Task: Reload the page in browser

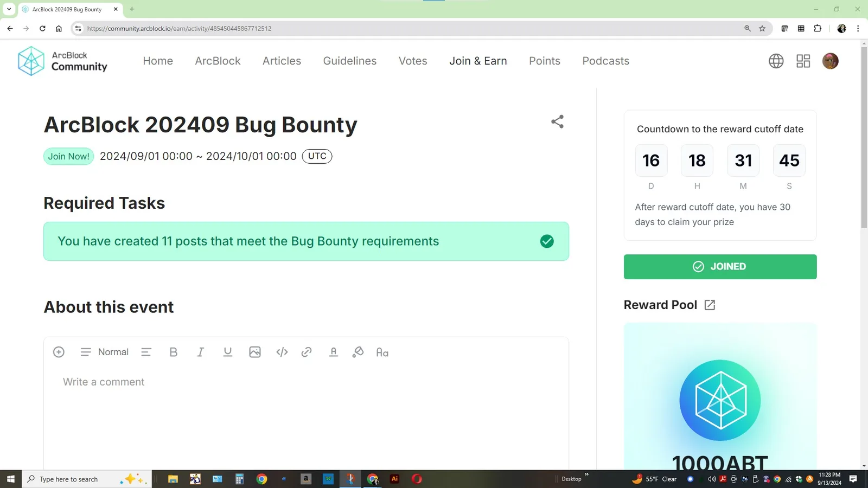Action: pyautogui.click(x=42, y=29)
